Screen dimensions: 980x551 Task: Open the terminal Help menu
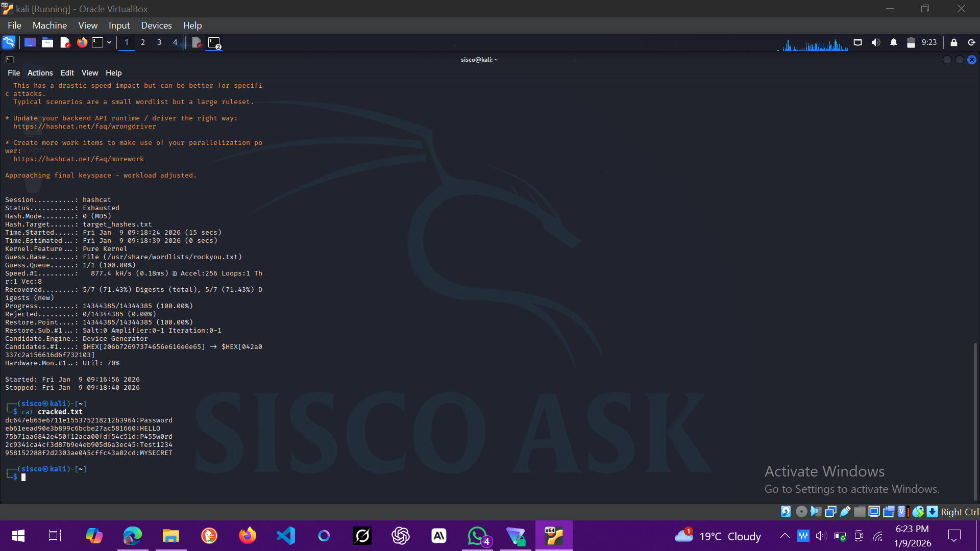coord(113,73)
